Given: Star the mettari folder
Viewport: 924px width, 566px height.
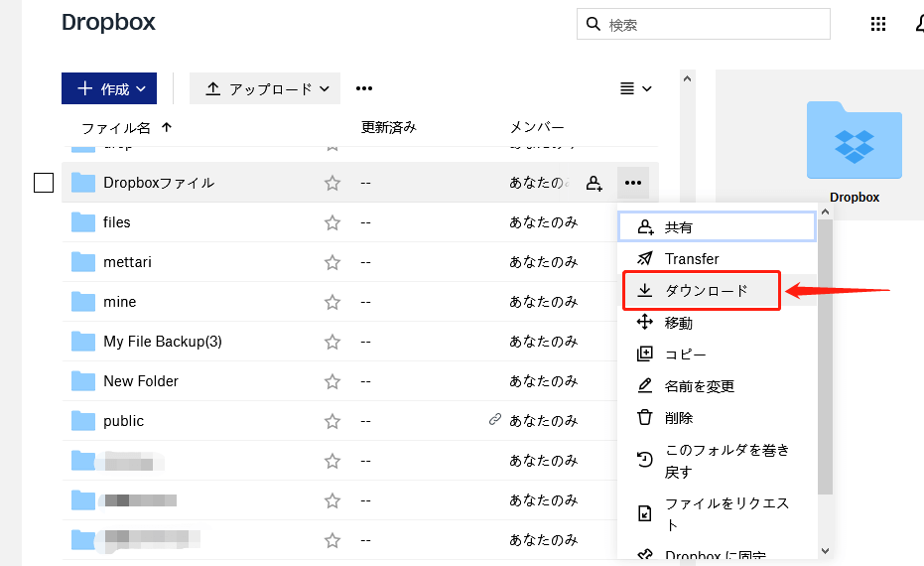Looking at the screenshot, I should tap(332, 262).
